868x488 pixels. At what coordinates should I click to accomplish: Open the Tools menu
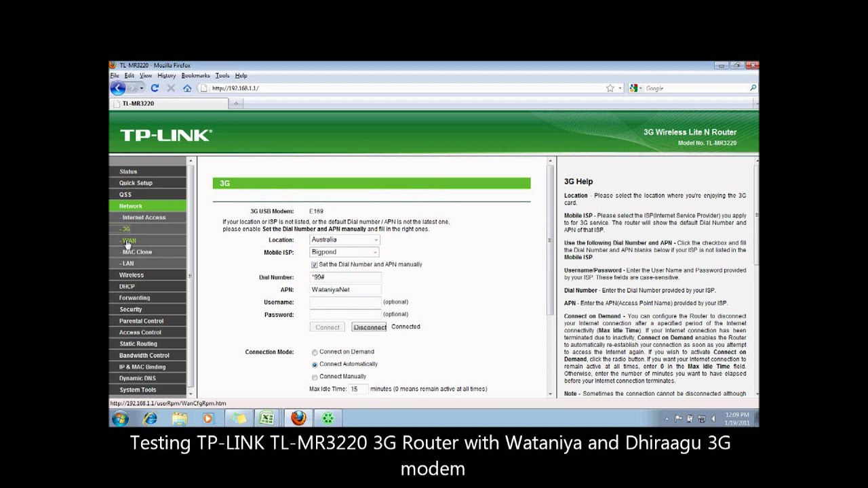coord(222,75)
